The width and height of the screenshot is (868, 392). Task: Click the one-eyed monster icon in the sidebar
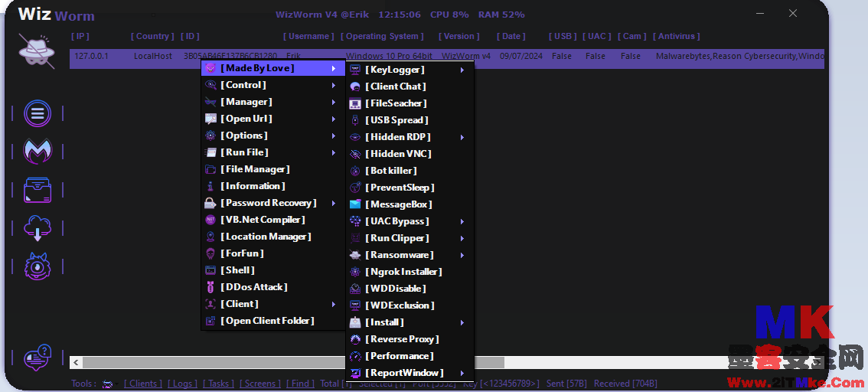(x=37, y=266)
